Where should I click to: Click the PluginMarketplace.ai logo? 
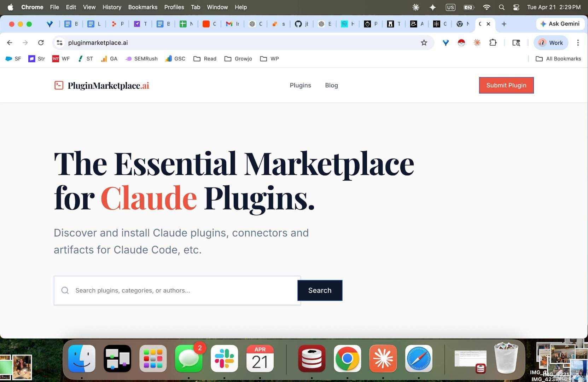101,85
